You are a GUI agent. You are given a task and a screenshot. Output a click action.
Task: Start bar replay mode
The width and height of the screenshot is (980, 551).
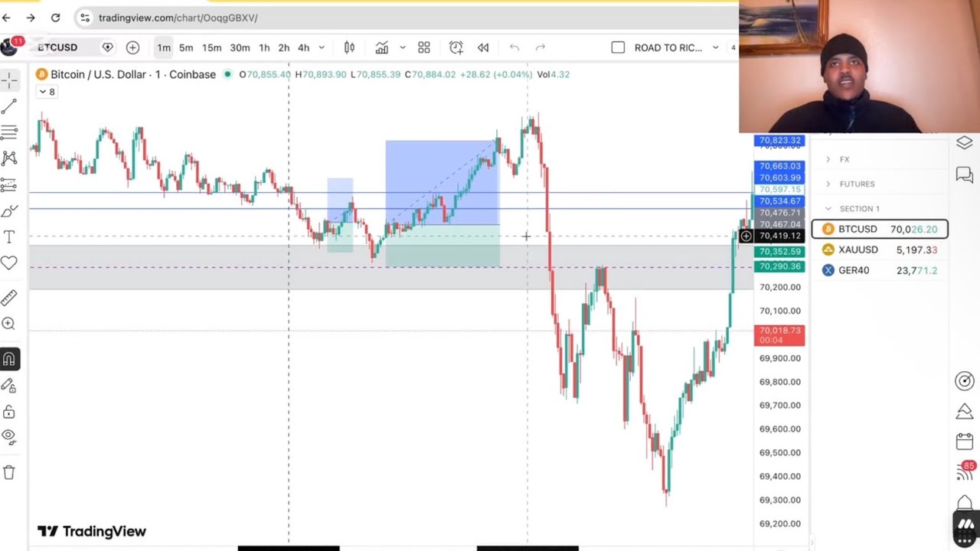click(483, 47)
